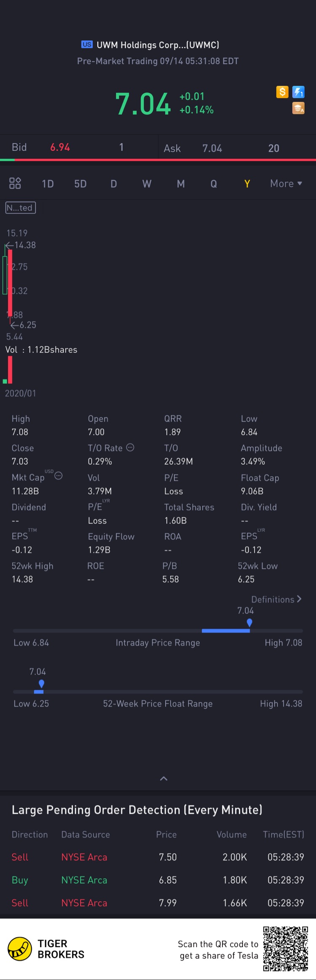Tap the US market flag badge
The height and width of the screenshot is (980, 316).
(x=87, y=45)
